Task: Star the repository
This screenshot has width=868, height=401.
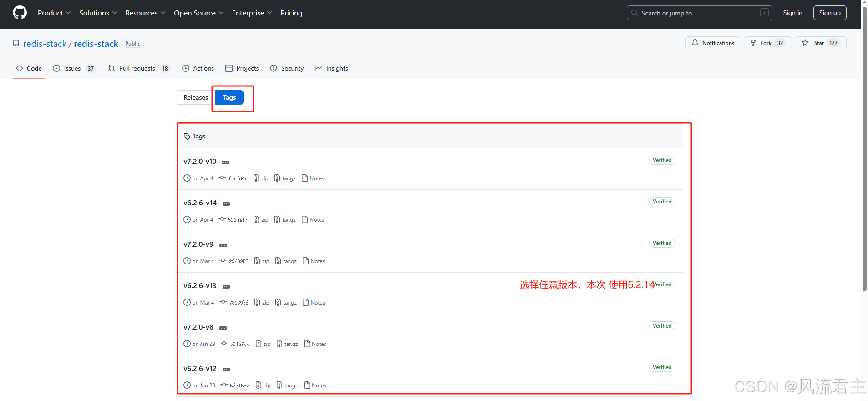Action: coord(821,43)
